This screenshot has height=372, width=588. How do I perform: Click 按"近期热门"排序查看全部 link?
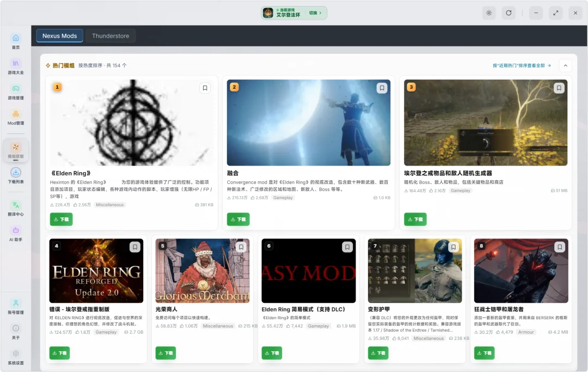[522, 65]
